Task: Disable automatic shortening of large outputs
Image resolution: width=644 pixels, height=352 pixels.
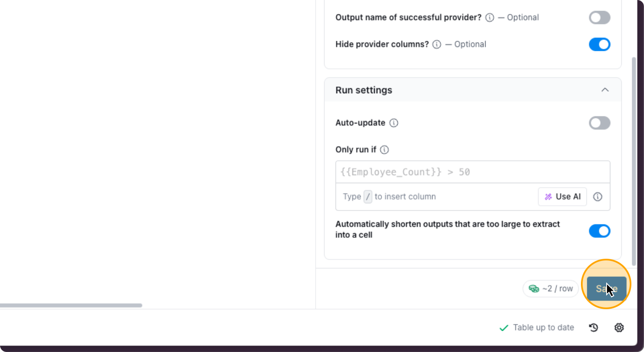Action: 600,231
